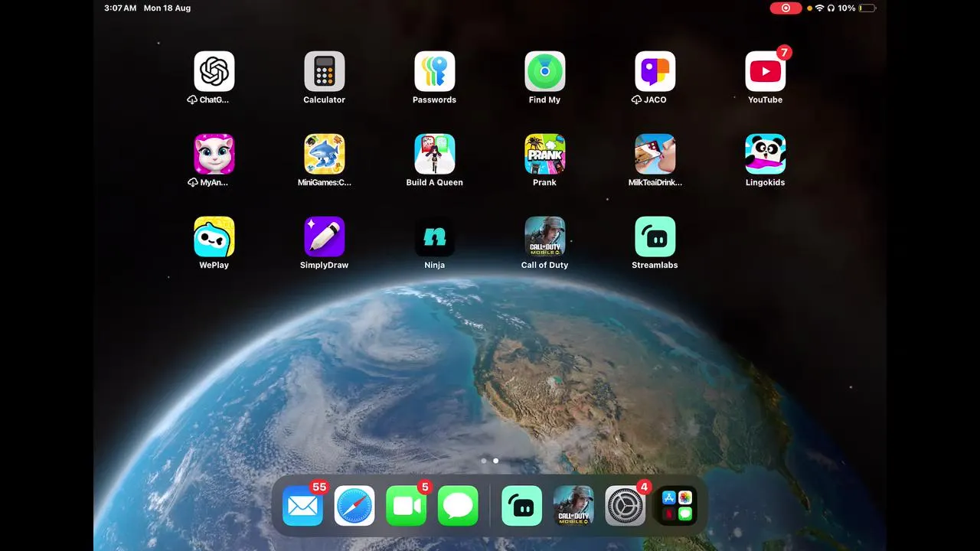980x551 pixels.
Task: Tap the headphones status icon
Action: [x=831, y=8]
